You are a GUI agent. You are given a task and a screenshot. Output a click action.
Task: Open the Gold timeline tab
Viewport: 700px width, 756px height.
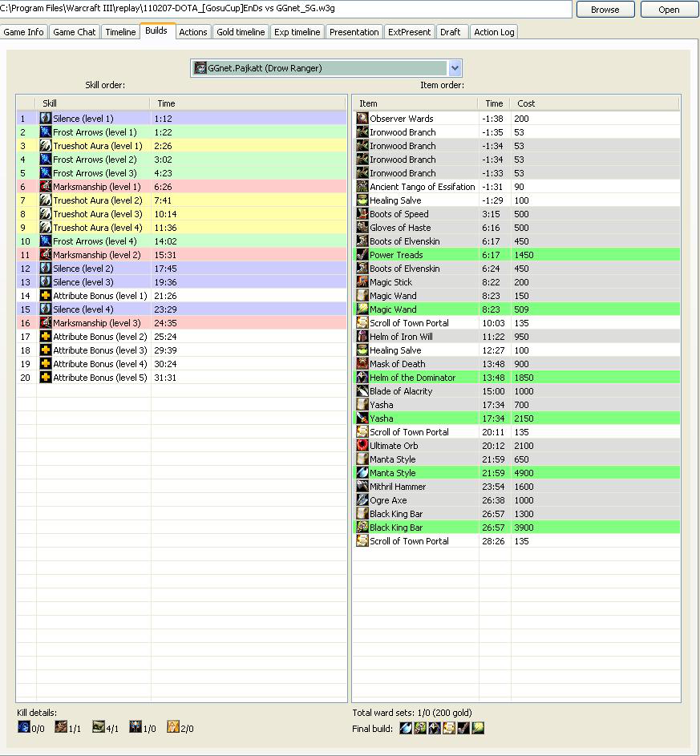coord(241,32)
